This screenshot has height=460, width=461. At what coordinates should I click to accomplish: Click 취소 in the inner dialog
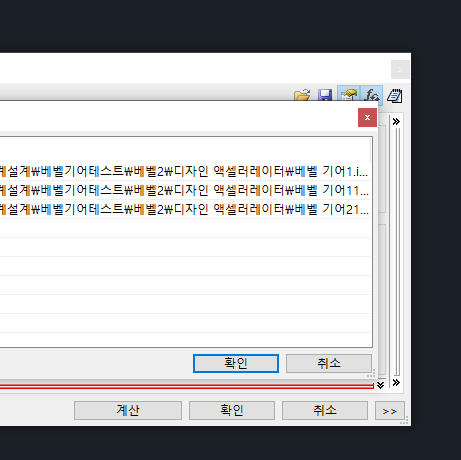[329, 363]
